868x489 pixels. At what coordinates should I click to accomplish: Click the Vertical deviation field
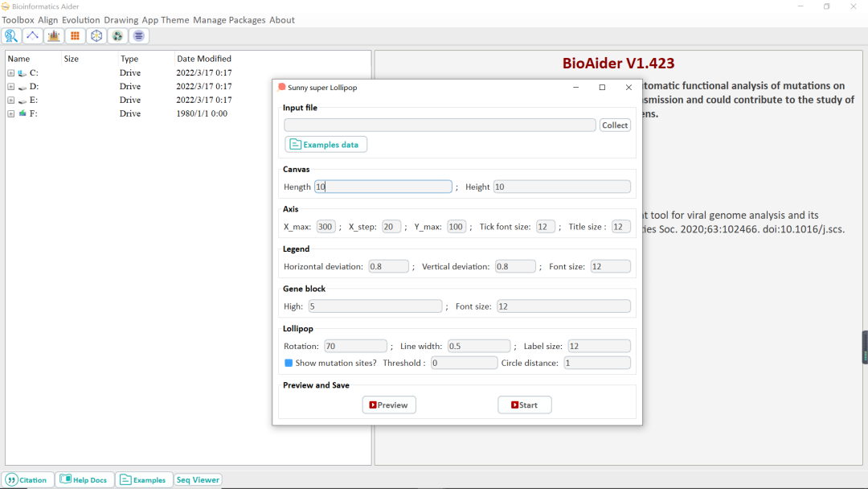tap(515, 266)
